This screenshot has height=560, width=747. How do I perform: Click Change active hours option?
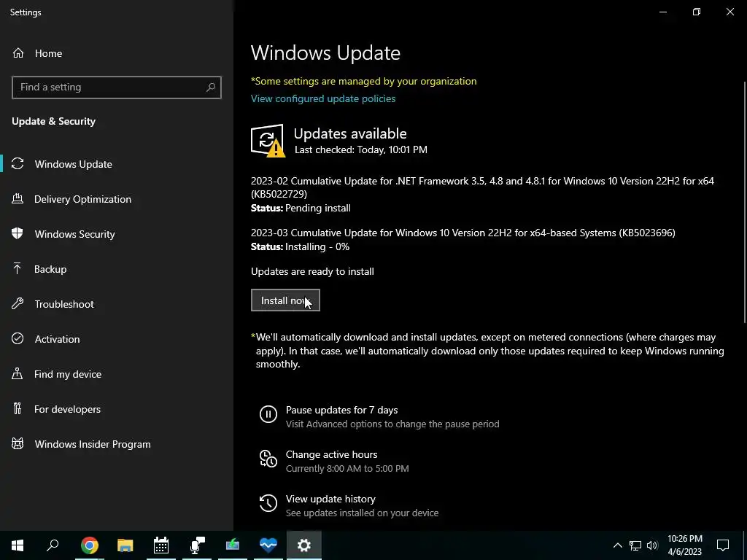pyautogui.click(x=332, y=454)
